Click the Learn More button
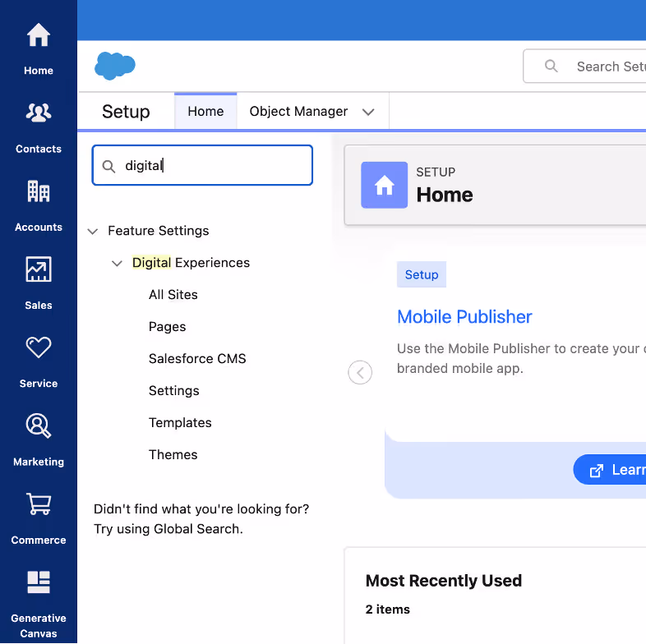This screenshot has width=646, height=644. [610, 469]
